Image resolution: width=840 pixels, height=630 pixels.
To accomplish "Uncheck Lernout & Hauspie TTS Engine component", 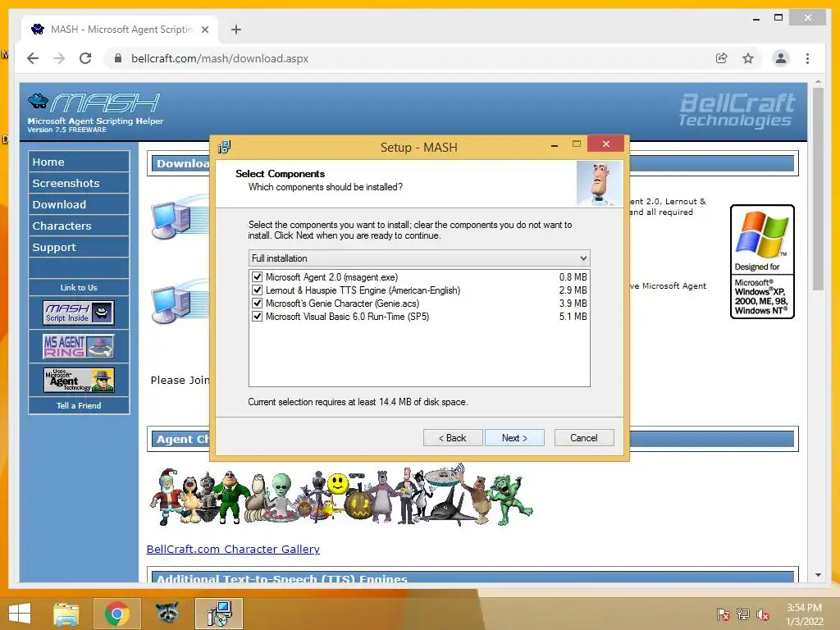I will tap(257, 290).
